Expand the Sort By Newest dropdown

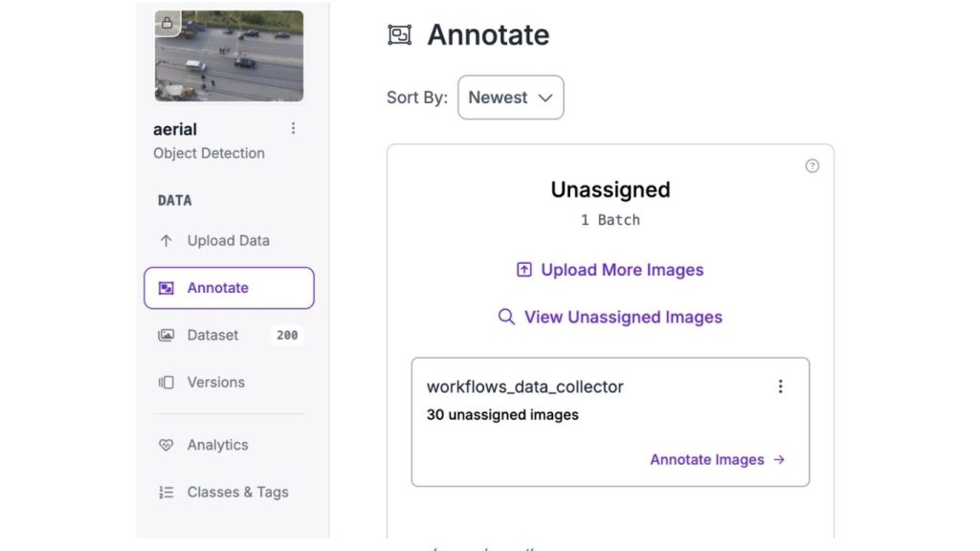pyautogui.click(x=511, y=98)
